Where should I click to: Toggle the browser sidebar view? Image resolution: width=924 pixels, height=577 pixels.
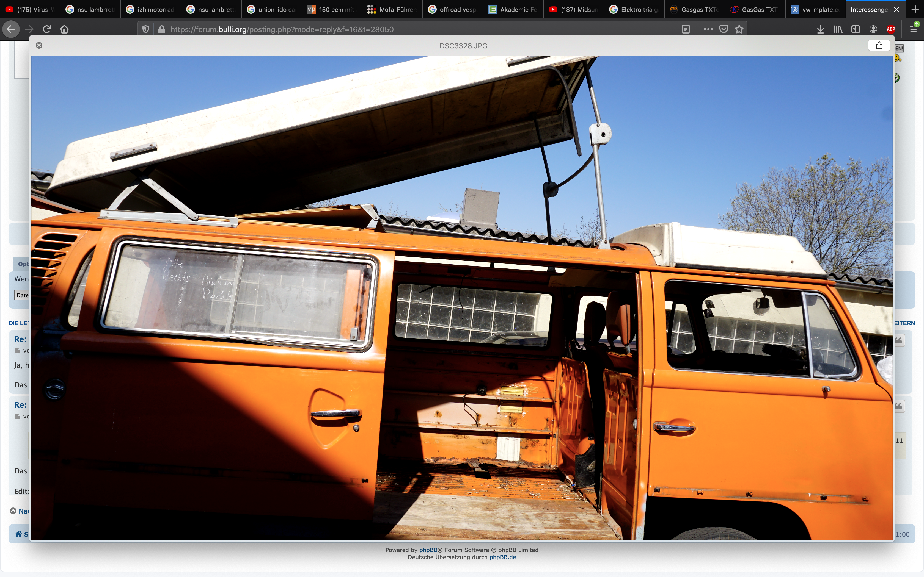click(x=856, y=29)
